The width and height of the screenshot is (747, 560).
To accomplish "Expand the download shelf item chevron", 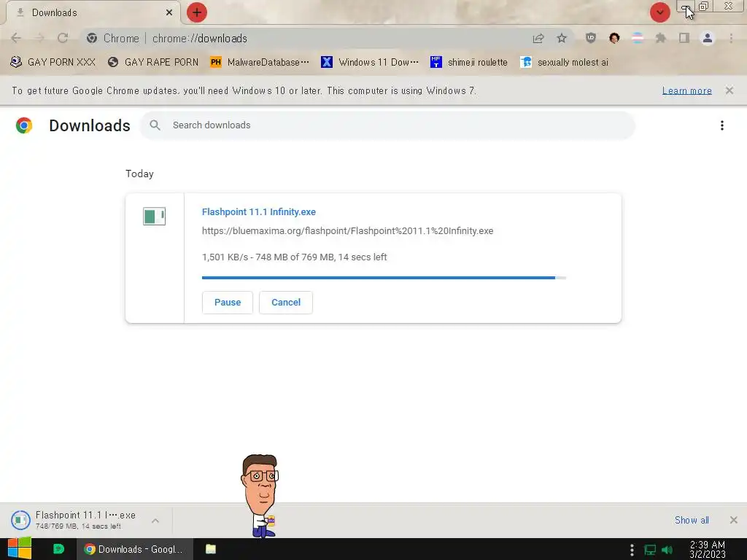I will [155, 521].
